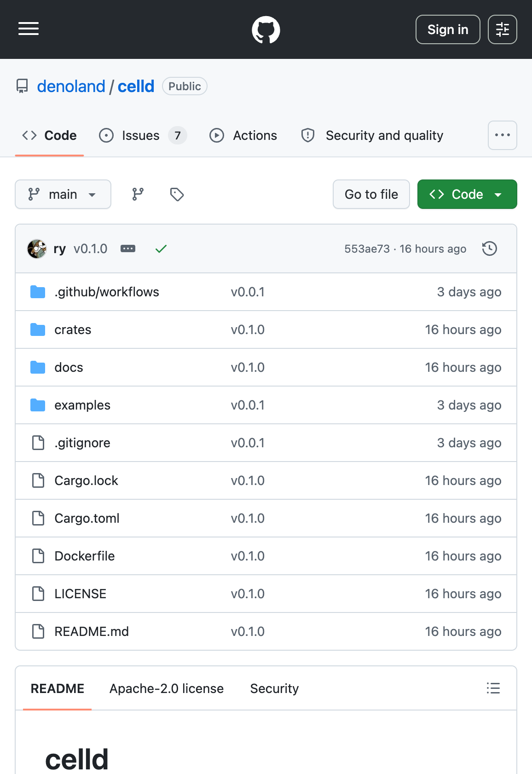Screen dimensions: 532x774
Task: Open the celld repository link
Action: click(136, 86)
